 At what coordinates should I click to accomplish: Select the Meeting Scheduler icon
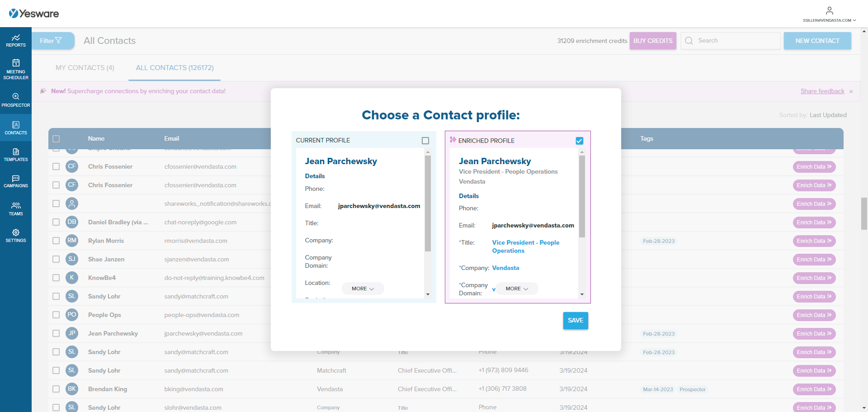16,68
